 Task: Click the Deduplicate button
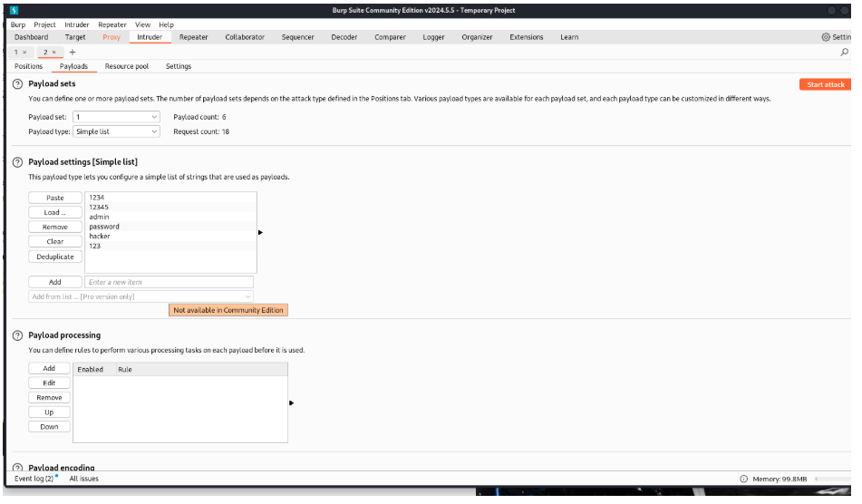pos(55,257)
